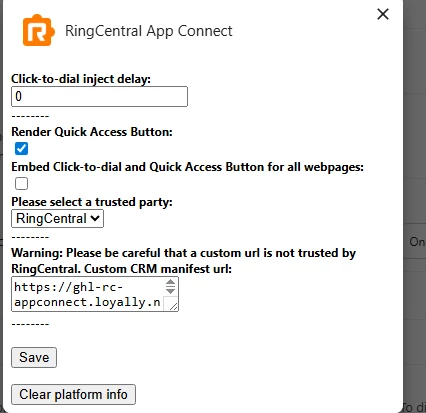The height and width of the screenshot is (413, 426).
Task: Click the partially visible On text behind dialog
Action: 417,242
